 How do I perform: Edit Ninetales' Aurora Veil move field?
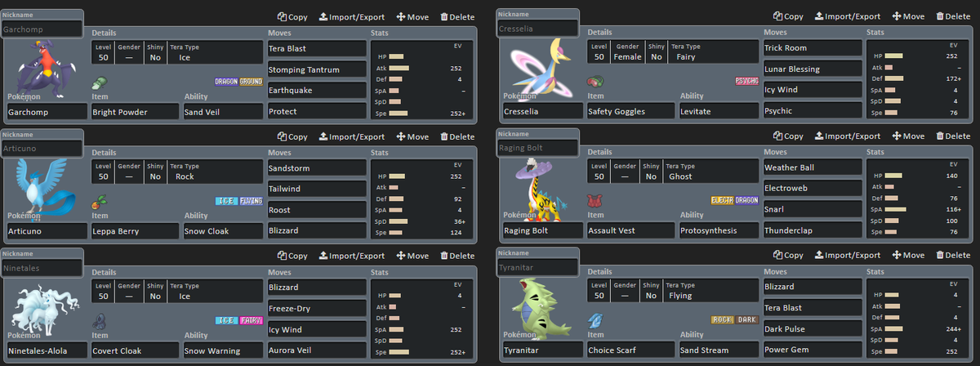317,350
